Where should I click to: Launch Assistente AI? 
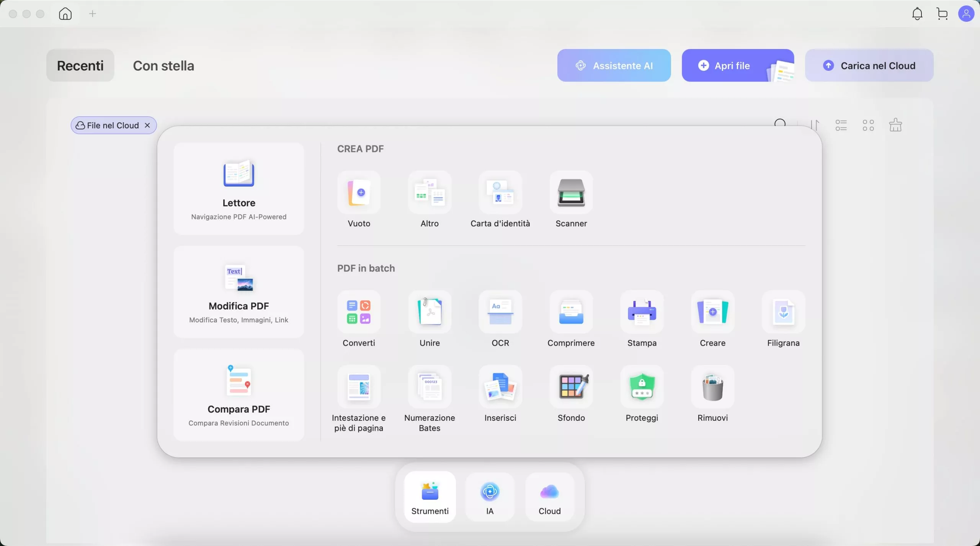click(614, 65)
